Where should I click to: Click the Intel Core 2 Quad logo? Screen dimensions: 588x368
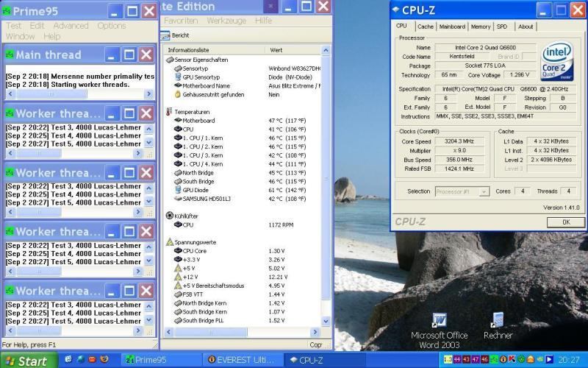tap(556, 61)
